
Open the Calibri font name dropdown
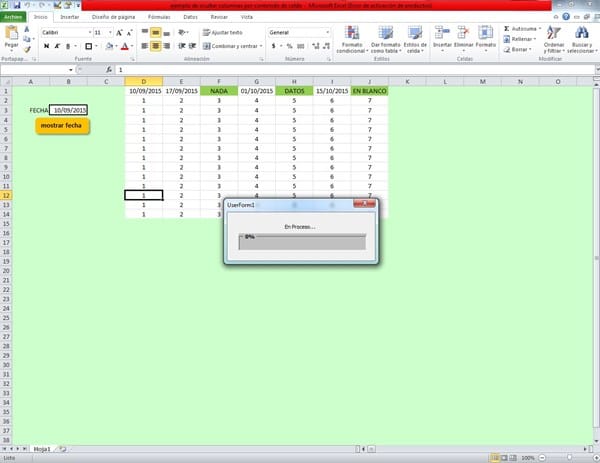pyautogui.click(x=90, y=33)
